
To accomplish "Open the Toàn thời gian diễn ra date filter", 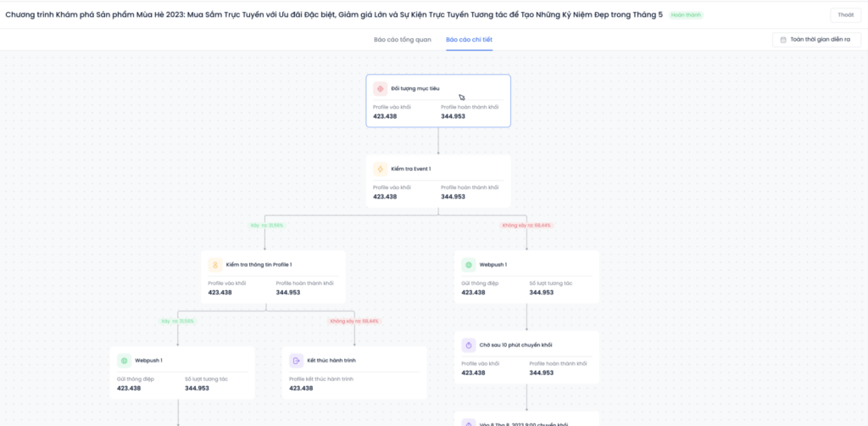I will 816,40.
